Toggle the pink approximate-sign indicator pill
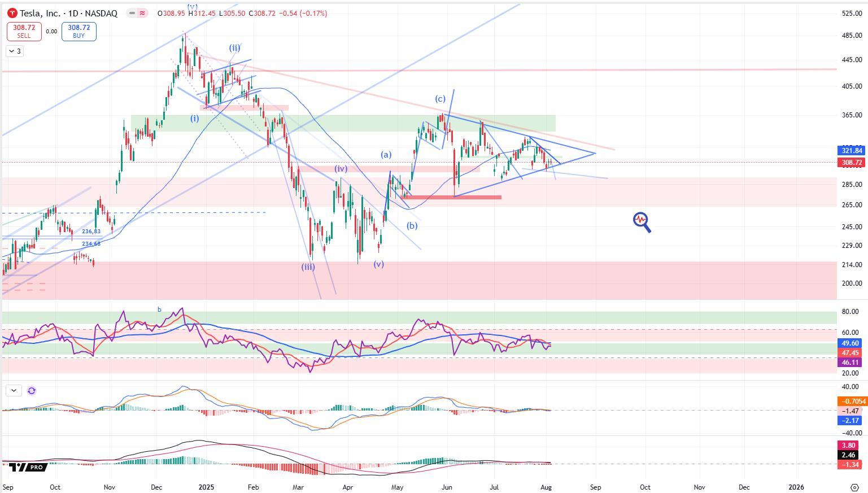 [142, 13]
